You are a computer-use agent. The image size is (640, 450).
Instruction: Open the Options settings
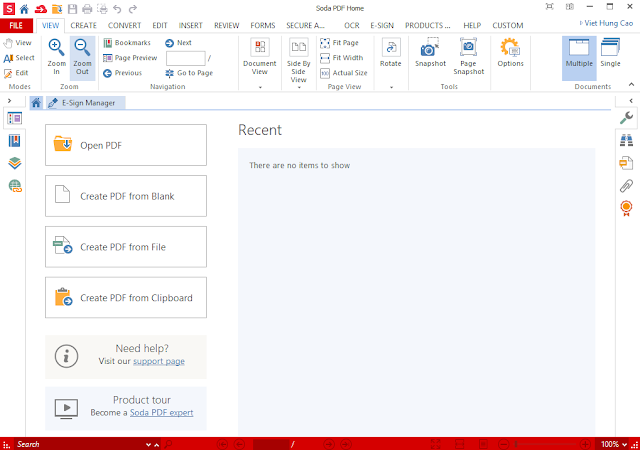510,52
